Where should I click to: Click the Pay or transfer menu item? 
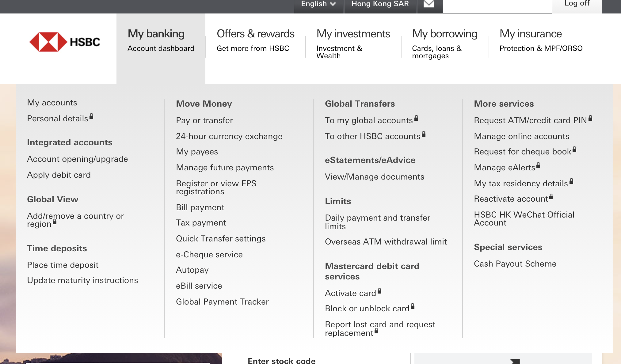click(204, 120)
